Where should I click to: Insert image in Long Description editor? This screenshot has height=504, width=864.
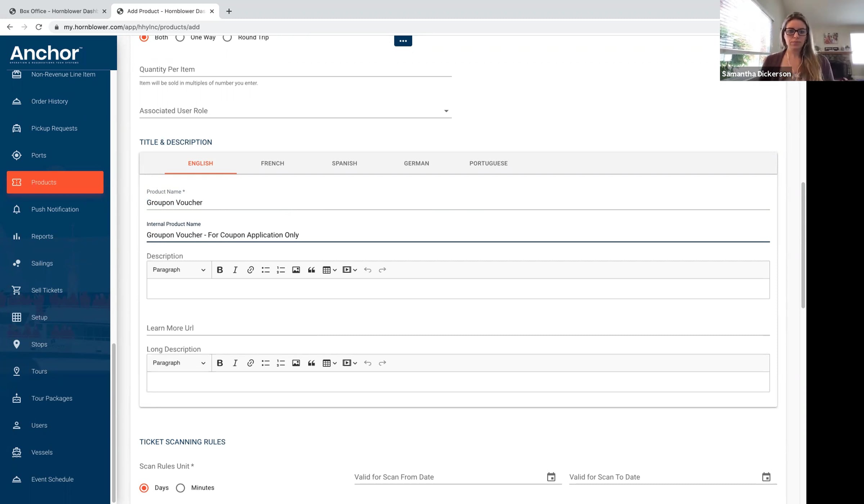[296, 363]
